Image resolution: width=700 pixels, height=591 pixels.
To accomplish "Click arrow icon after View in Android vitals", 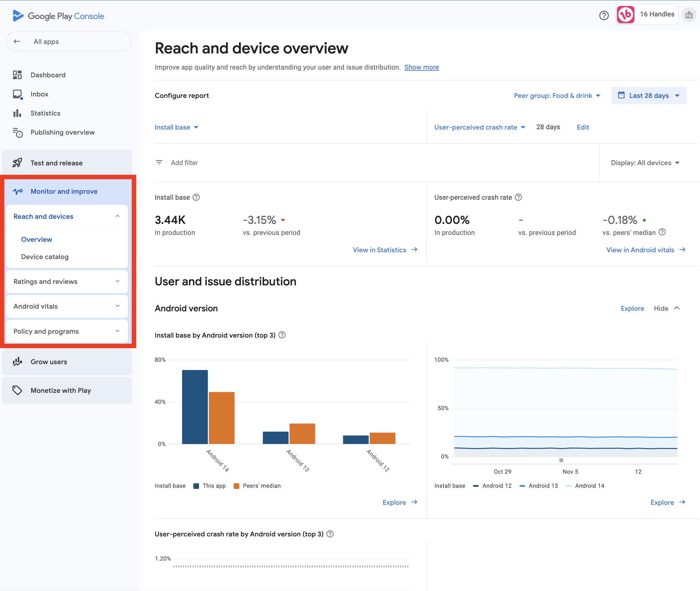I will point(682,250).
